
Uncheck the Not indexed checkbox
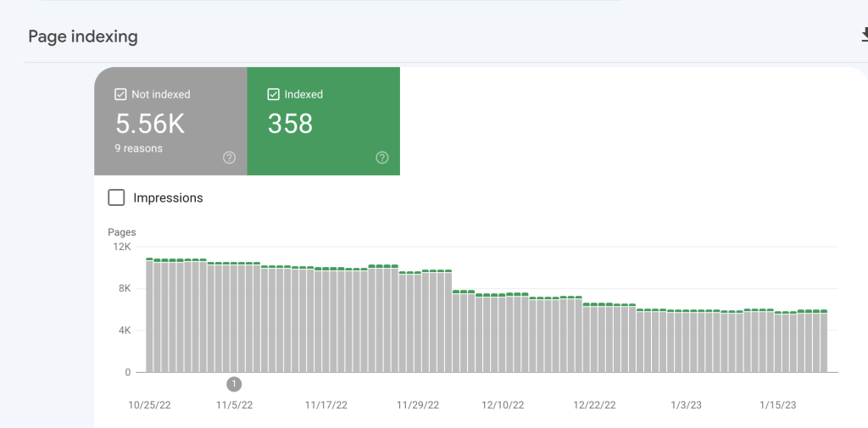point(120,94)
